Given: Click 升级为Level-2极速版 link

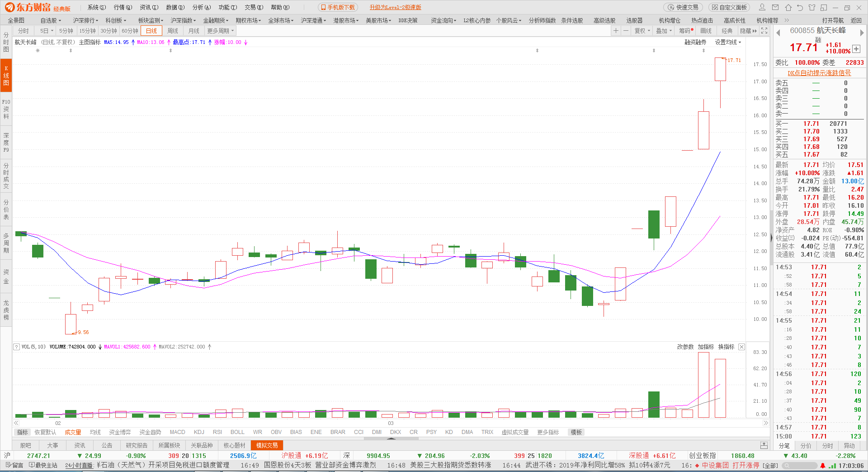Looking at the screenshot, I should click(x=396, y=7).
